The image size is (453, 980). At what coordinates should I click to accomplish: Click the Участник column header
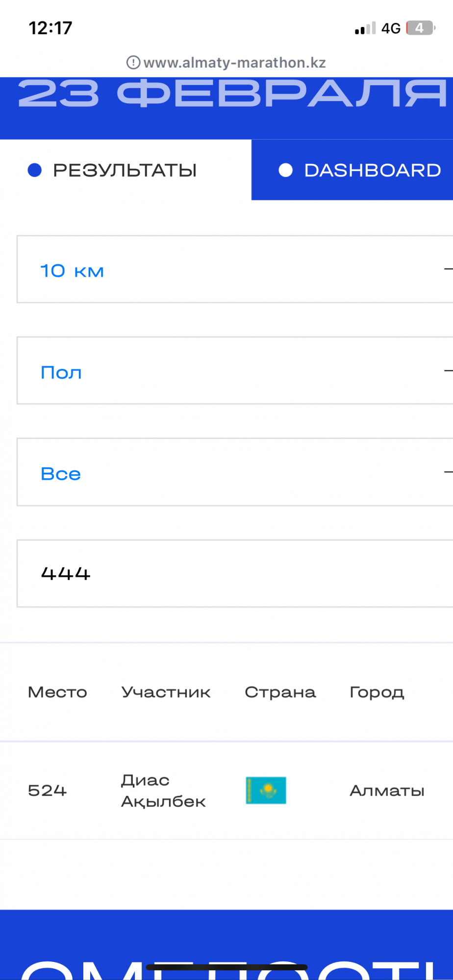(x=166, y=692)
